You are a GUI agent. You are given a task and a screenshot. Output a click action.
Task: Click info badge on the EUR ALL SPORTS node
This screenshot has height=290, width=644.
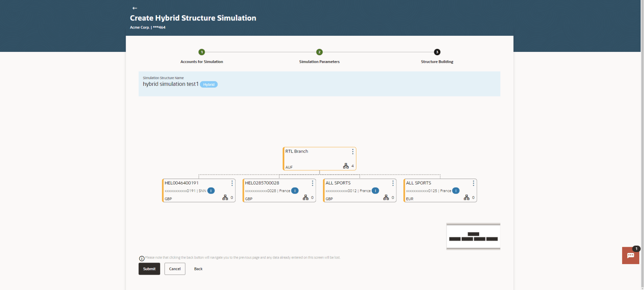click(x=456, y=191)
